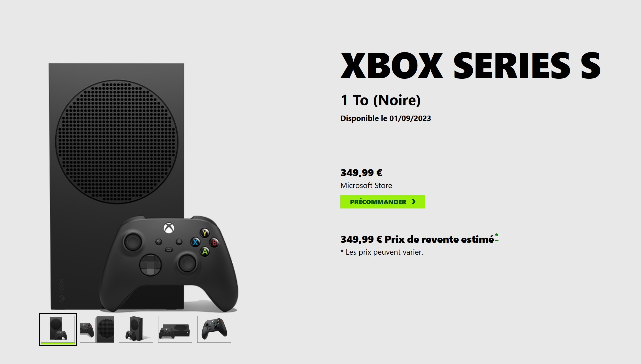Click the red B button on controller
This screenshot has height=364, width=641.
[x=214, y=242]
